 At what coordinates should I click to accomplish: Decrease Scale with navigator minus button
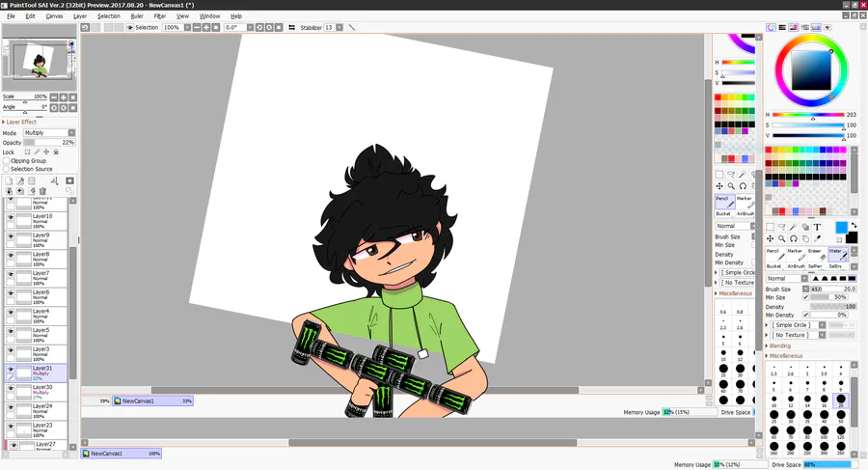[54, 97]
